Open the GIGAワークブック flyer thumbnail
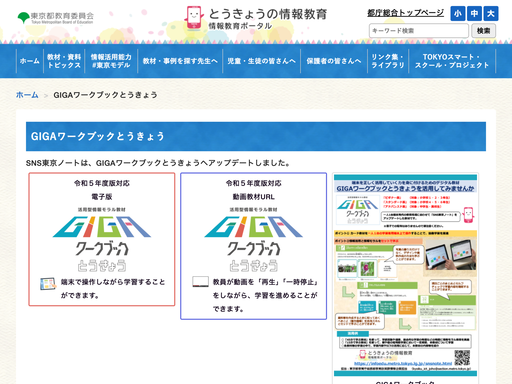 tap(405, 274)
